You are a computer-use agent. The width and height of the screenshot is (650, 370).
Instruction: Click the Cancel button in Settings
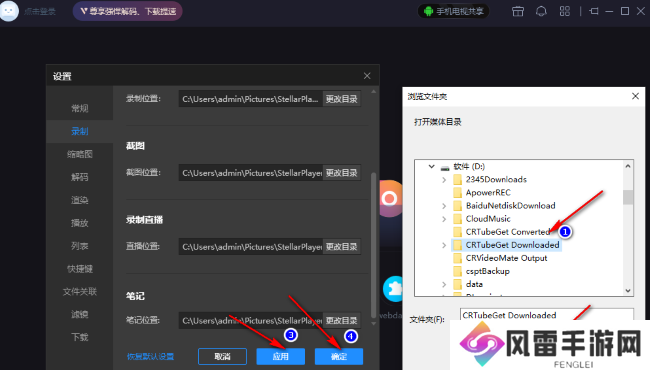[223, 356]
